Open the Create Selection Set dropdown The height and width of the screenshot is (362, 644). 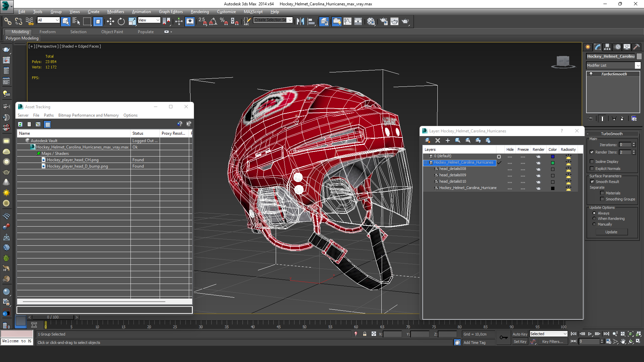coord(273,20)
